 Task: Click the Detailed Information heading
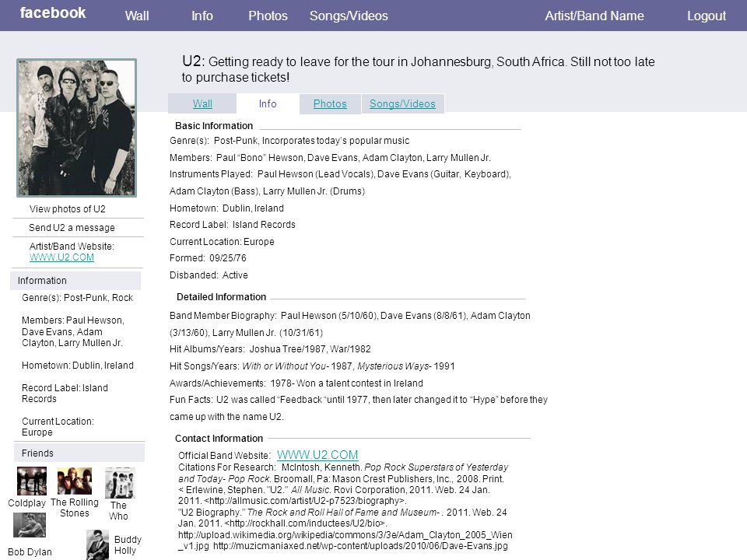click(x=222, y=296)
